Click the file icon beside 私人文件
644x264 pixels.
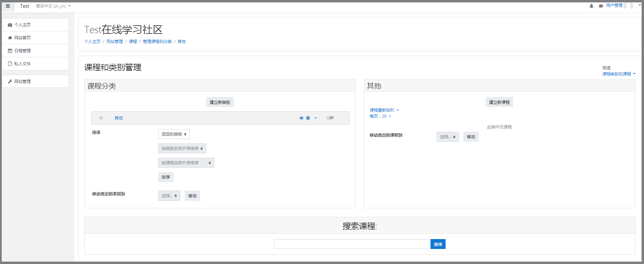coord(10,64)
